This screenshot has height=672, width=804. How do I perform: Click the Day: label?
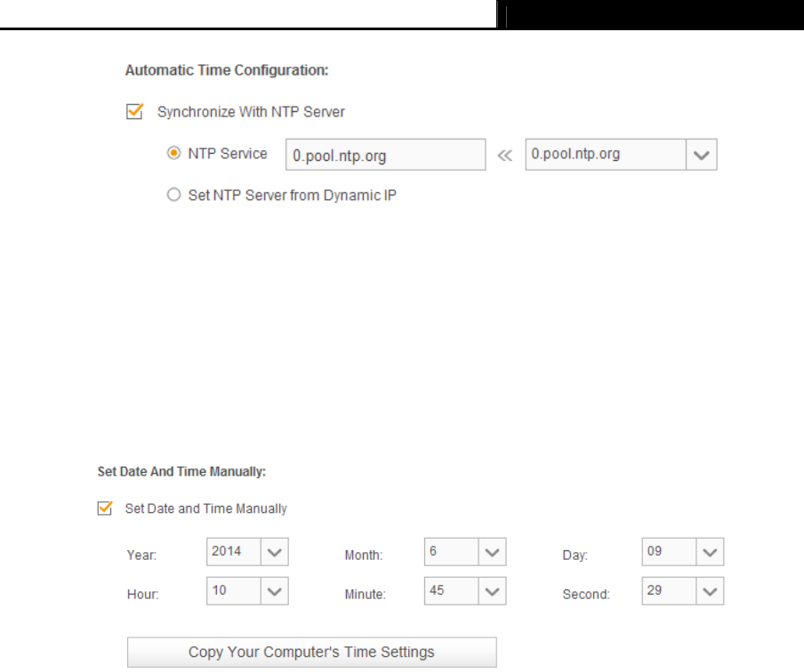click(575, 556)
